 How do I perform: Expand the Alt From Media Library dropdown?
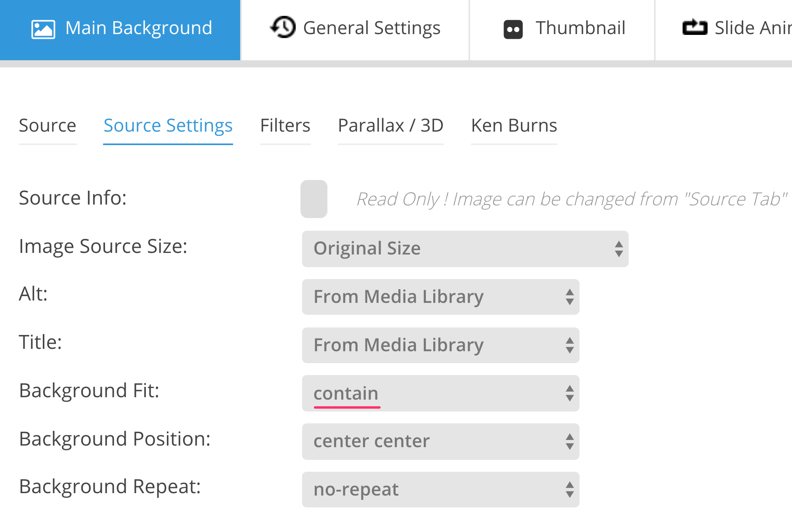(x=441, y=297)
